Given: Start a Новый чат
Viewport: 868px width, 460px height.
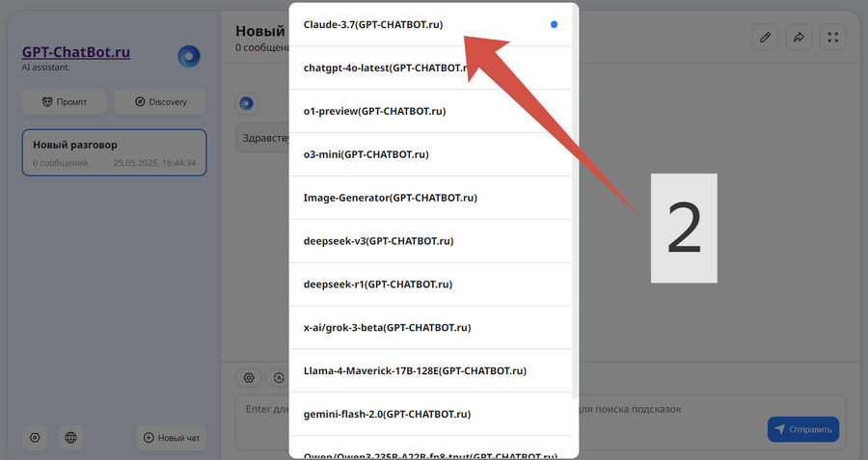Looking at the screenshot, I should click(x=172, y=437).
